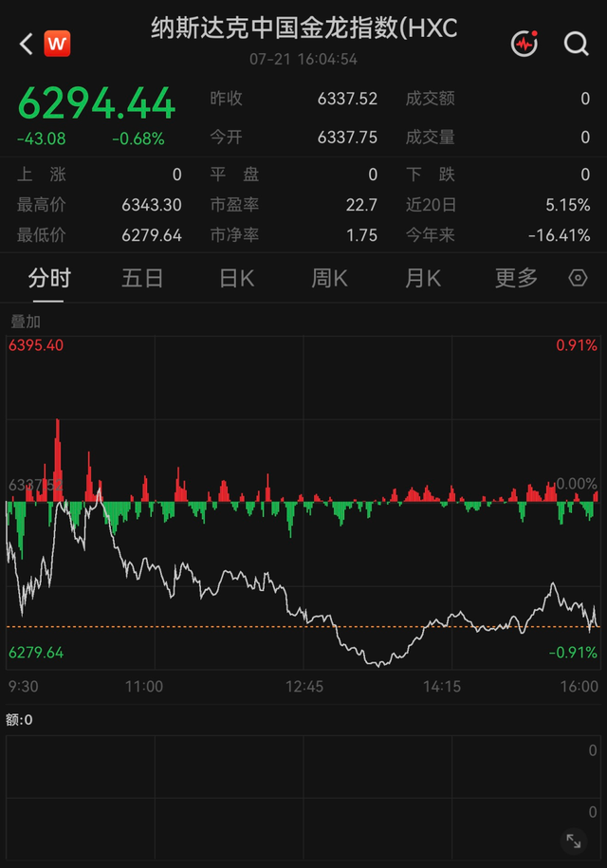Tap the change value -43.08

(x=42, y=139)
